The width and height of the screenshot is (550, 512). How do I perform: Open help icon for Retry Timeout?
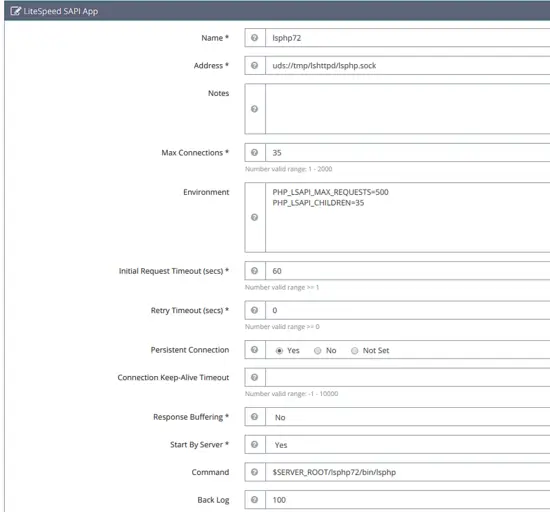[255, 310]
